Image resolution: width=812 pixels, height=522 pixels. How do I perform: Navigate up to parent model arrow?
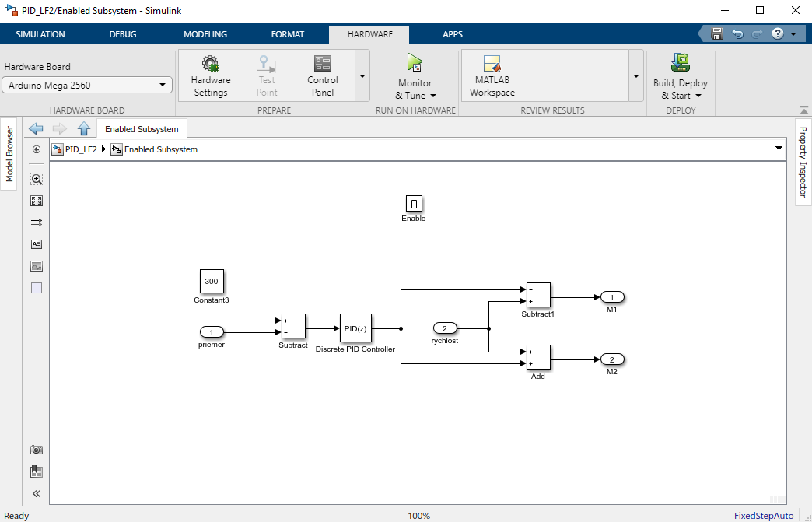tap(84, 129)
